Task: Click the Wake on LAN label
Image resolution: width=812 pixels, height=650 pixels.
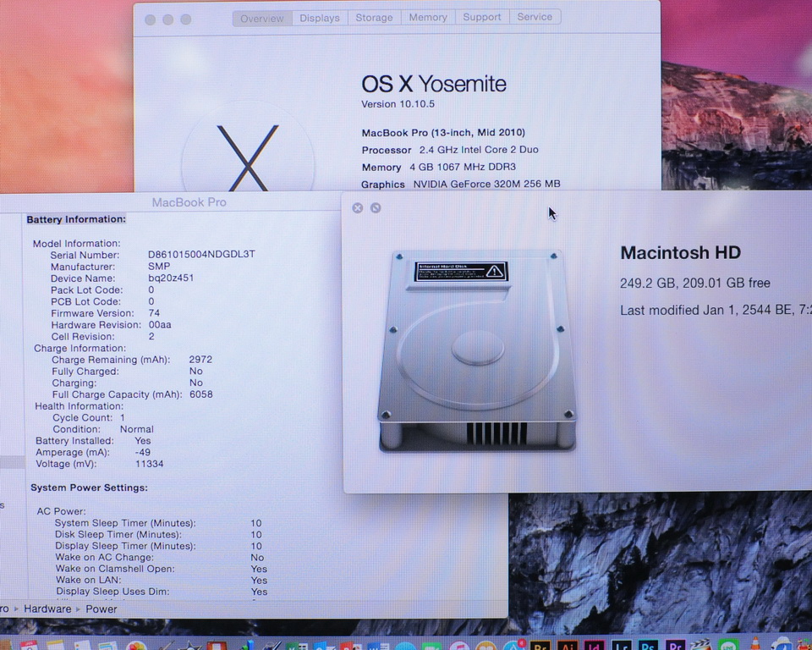Action: (89, 580)
